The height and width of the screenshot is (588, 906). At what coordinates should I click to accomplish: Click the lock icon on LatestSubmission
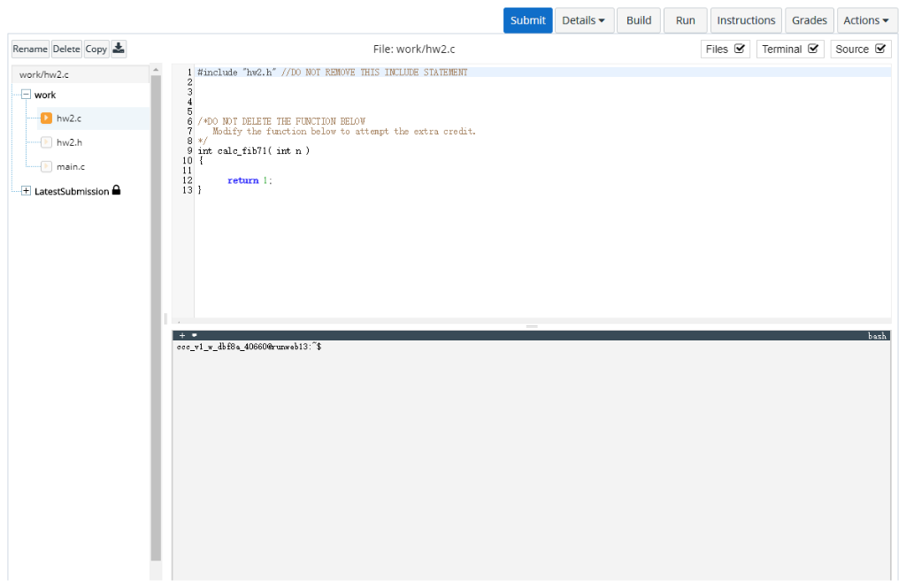[x=119, y=190]
